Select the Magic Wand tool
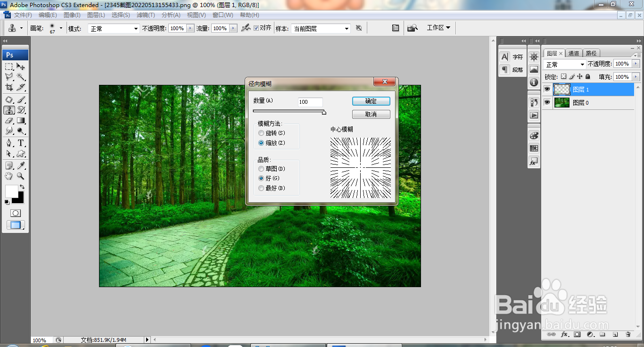 21,77
